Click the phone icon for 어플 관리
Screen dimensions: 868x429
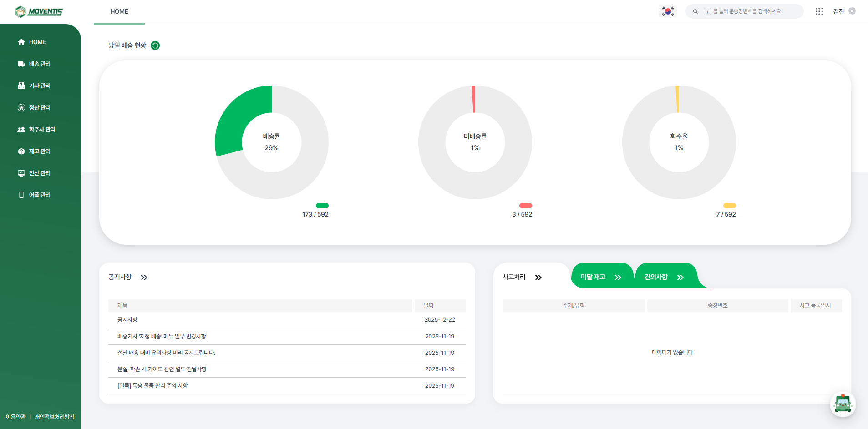(x=21, y=195)
